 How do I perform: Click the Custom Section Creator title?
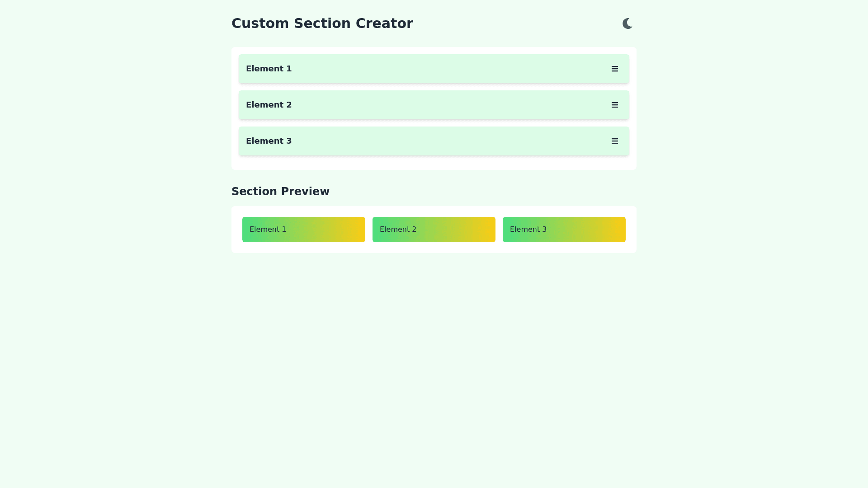click(x=322, y=23)
